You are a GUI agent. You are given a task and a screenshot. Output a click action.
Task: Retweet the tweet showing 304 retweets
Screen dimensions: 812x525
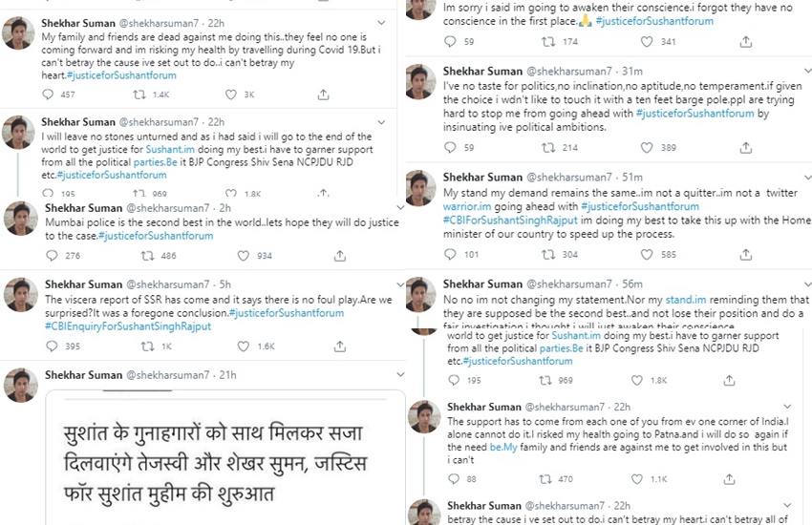tap(547, 255)
